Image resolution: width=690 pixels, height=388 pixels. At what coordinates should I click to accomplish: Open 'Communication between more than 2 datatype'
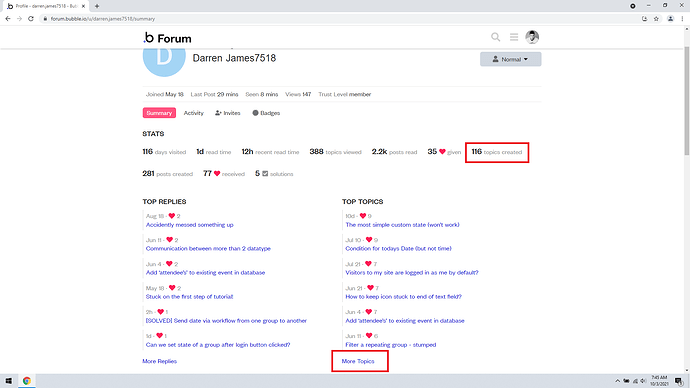tap(208, 249)
